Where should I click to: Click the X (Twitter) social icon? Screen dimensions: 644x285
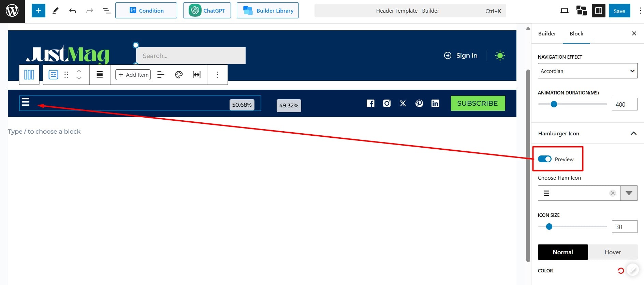(x=403, y=103)
